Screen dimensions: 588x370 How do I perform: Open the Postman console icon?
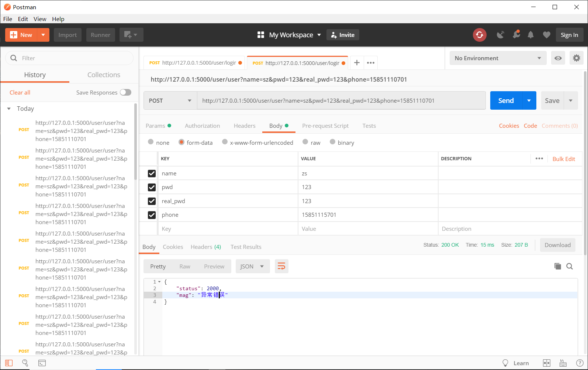[x=42, y=363]
